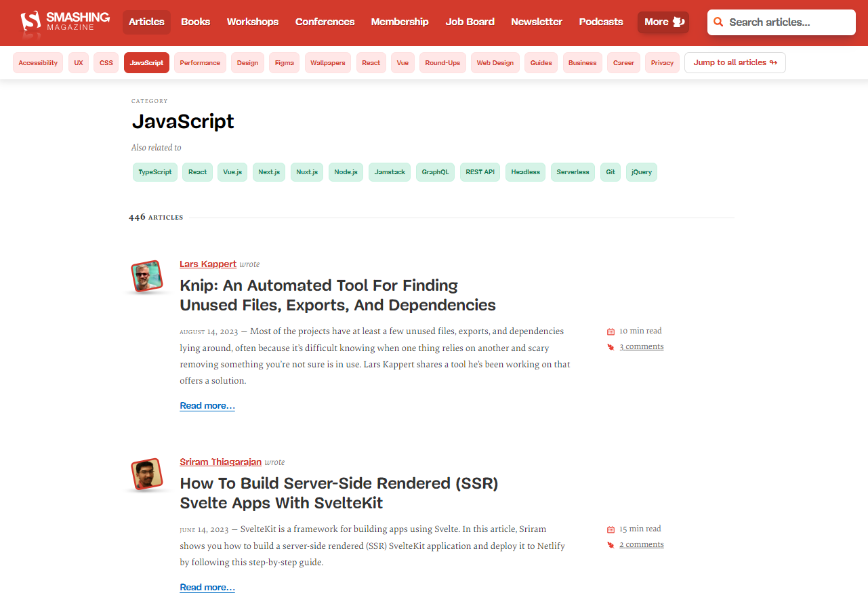Click the search magnifier icon

point(719,22)
